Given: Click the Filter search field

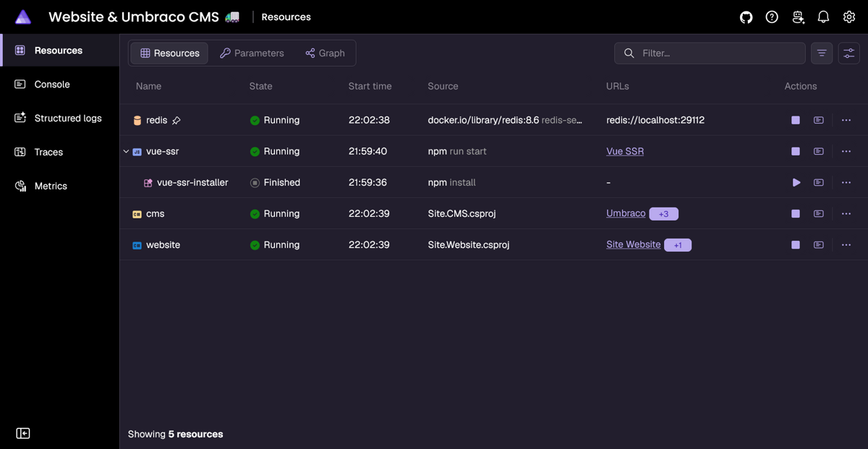Looking at the screenshot, I should 710,53.
